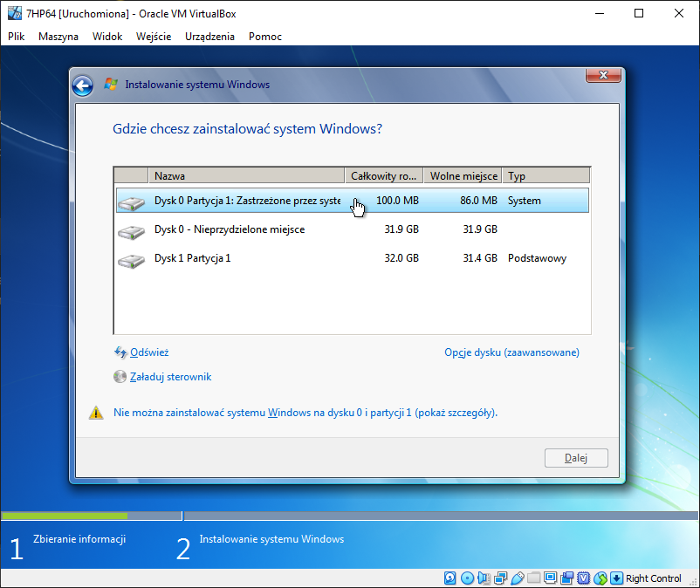
Task: Click the drive icon for Dysk 0 unallocated space
Action: (131, 231)
